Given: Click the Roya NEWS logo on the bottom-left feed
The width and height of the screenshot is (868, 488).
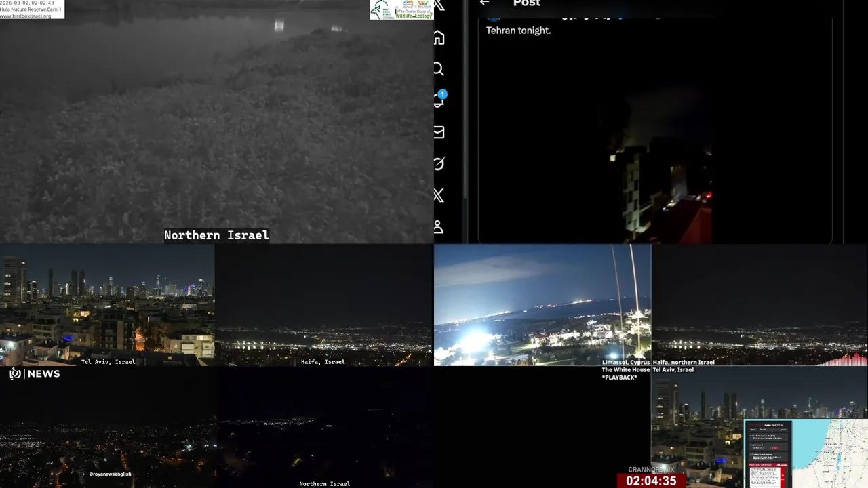Looking at the screenshot, I should click(x=35, y=373).
